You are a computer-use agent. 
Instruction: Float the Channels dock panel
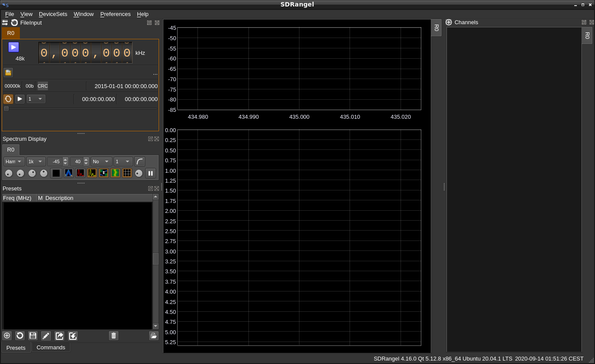click(584, 22)
